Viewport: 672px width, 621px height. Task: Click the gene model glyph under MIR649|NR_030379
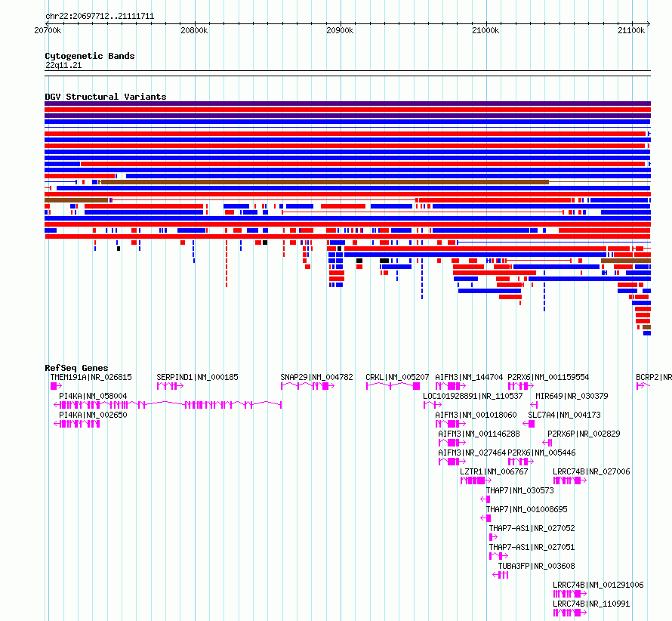[534, 405]
